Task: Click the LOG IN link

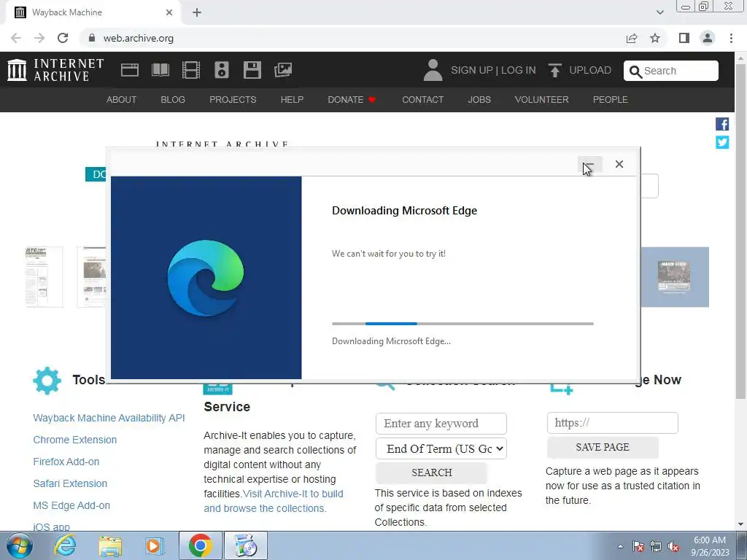Action: pos(519,70)
